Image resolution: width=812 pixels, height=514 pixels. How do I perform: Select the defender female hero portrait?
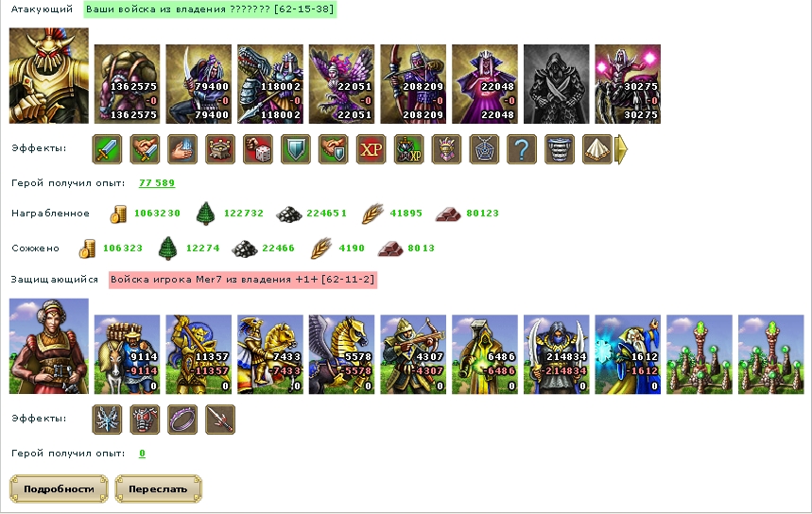pos(49,346)
